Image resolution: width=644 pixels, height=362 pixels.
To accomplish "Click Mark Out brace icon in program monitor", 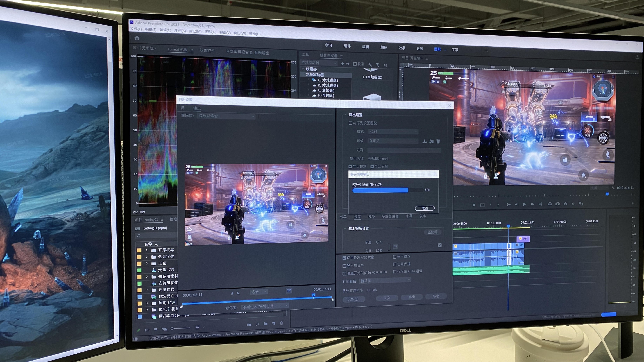I will [498, 205].
